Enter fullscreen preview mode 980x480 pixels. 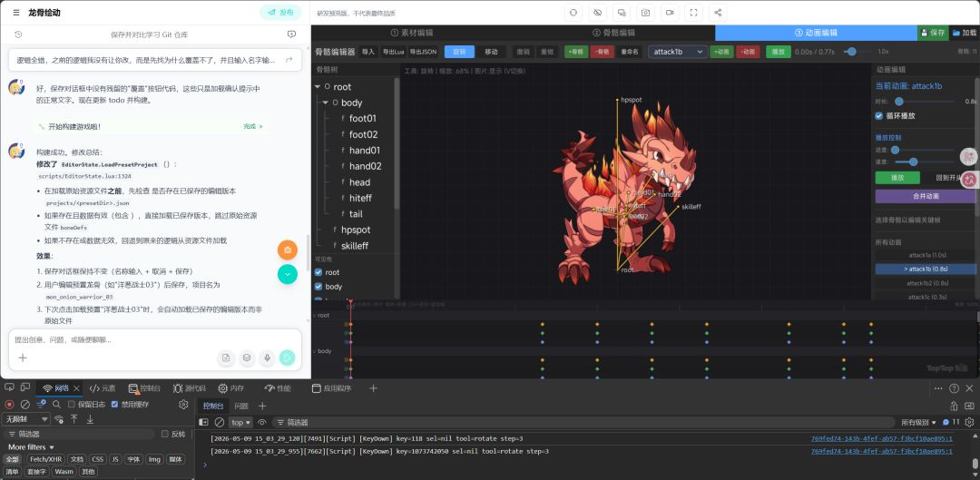coord(693,13)
